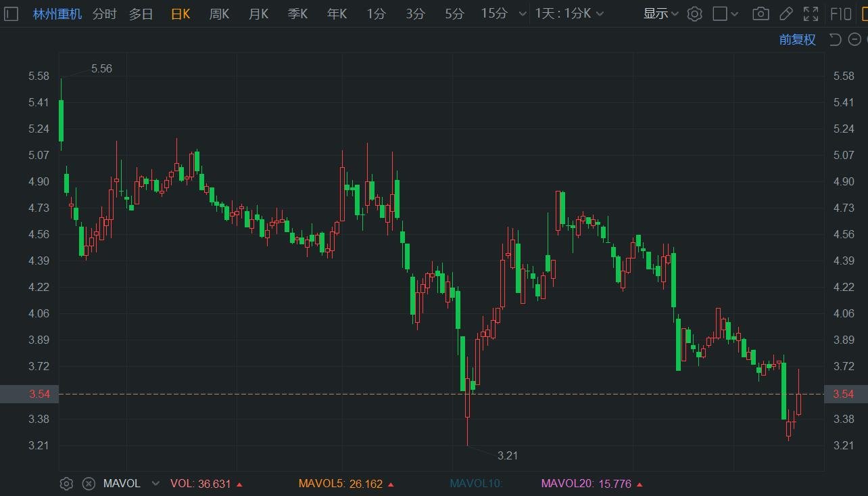Click the 5.07 label on left price axis

(39, 155)
